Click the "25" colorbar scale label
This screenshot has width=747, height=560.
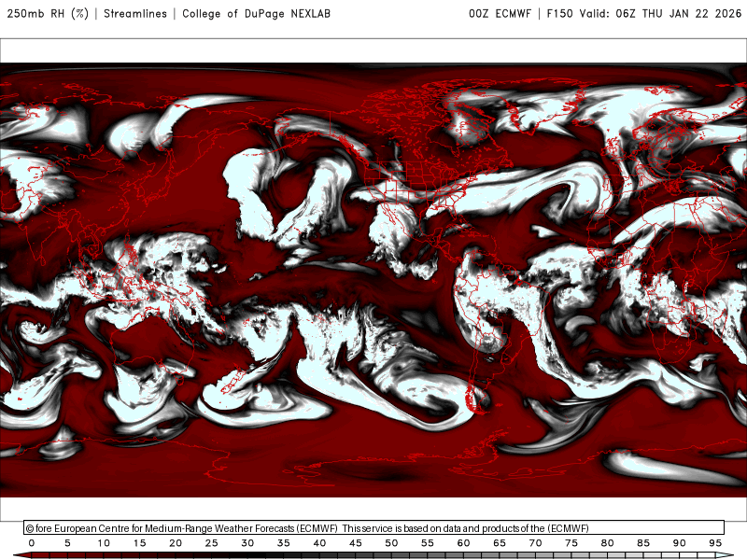click(212, 543)
